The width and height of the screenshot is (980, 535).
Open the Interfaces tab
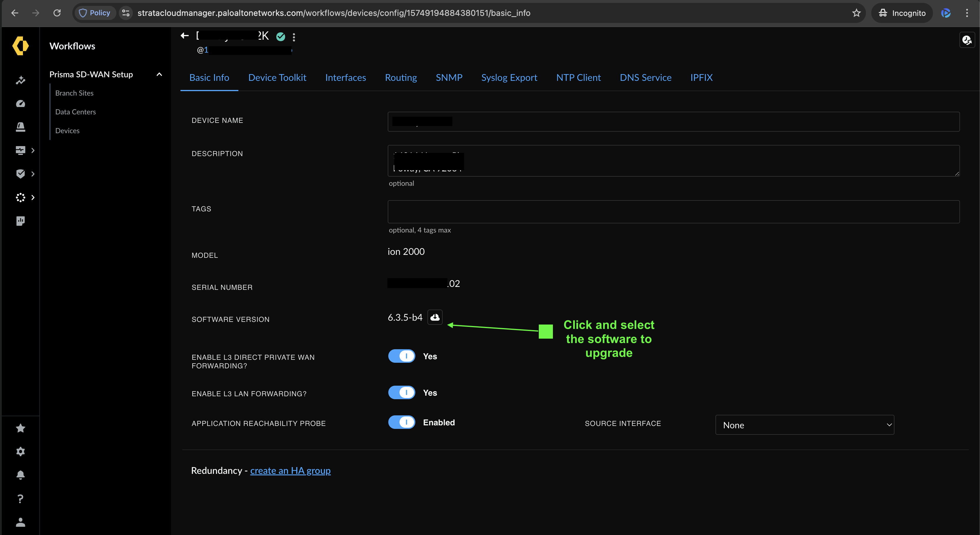click(345, 78)
